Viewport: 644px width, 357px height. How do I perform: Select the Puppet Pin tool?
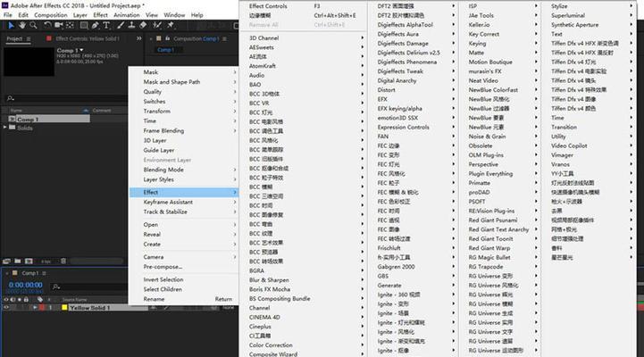tap(170, 26)
